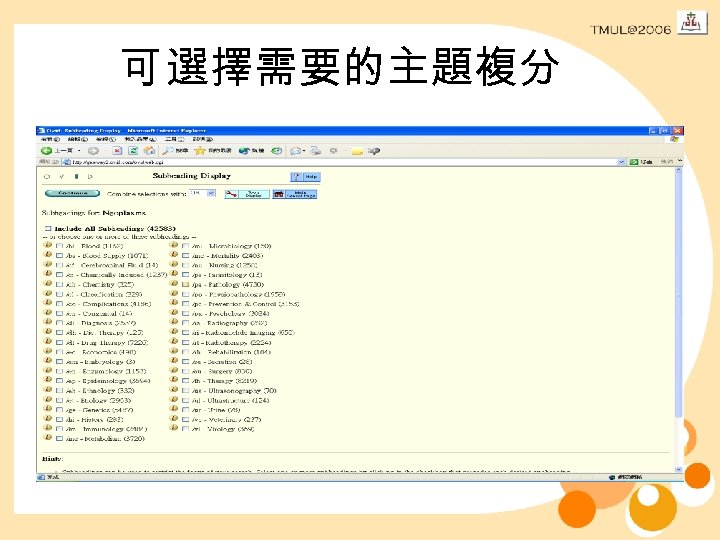This screenshot has height=540, width=720.
Task: Open info icon for Blood subheading
Action: tap(47, 245)
